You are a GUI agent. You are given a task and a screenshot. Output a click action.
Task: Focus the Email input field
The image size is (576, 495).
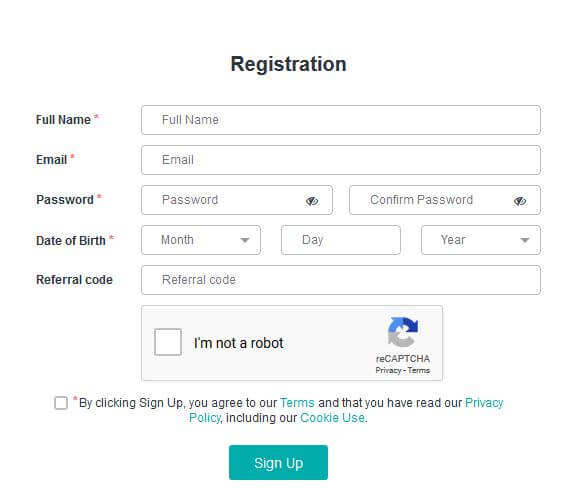click(341, 160)
